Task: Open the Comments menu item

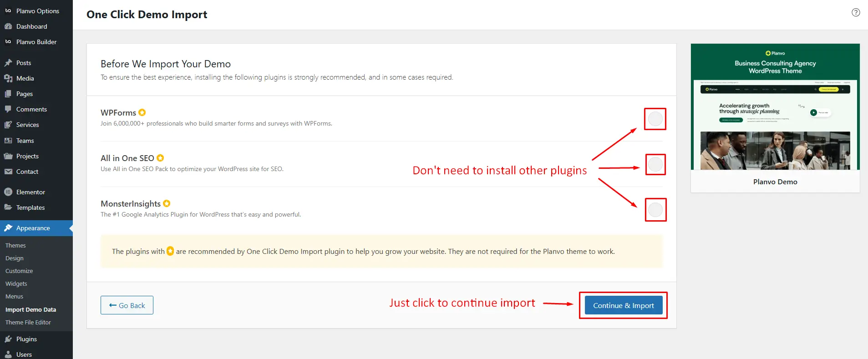Action: tap(36, 109)
